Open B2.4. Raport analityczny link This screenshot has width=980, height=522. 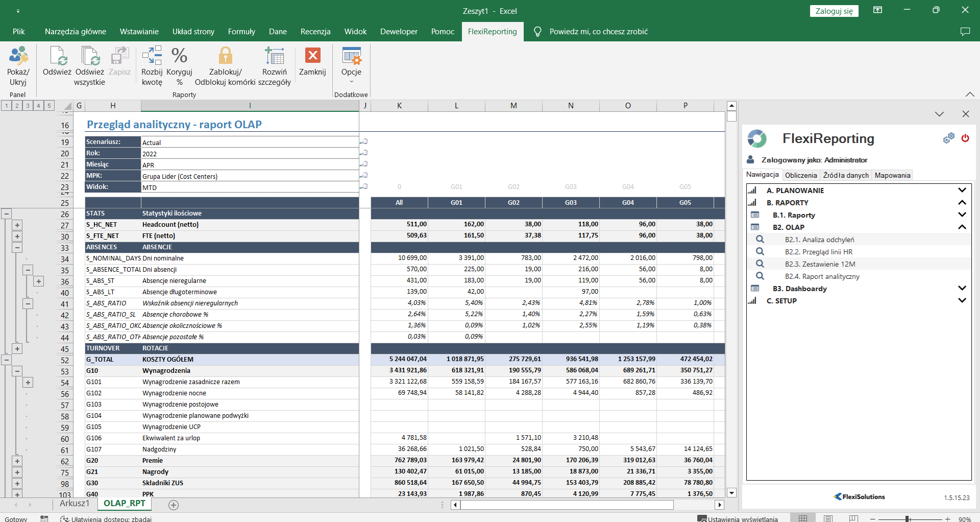(x=822, y=276)
